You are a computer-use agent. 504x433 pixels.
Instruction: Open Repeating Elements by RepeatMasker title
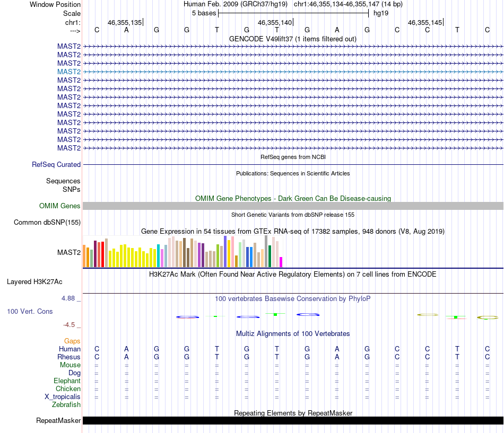click(293, 413)
